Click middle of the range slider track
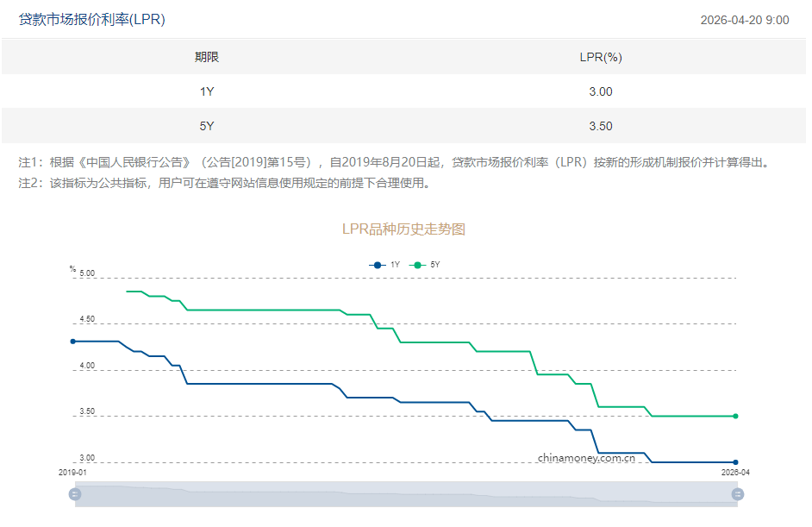Image resolution: width=812 pixels, height=527 pixels. tap(405, 494)
